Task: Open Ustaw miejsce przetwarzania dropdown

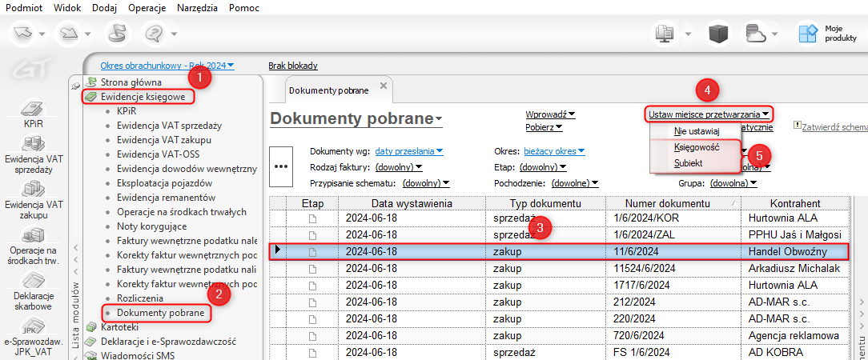Action: (x=709, y=114)
